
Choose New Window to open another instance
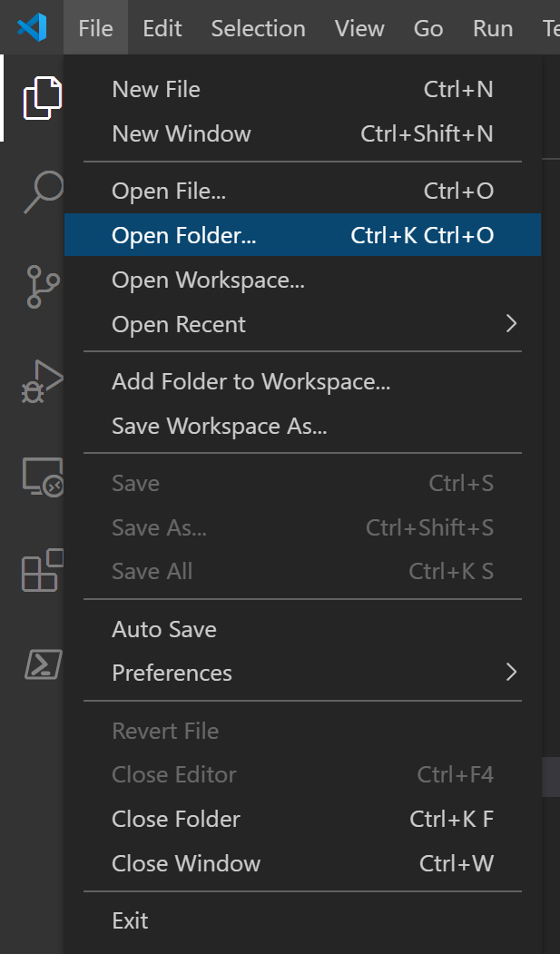click(x=180, y=133)
